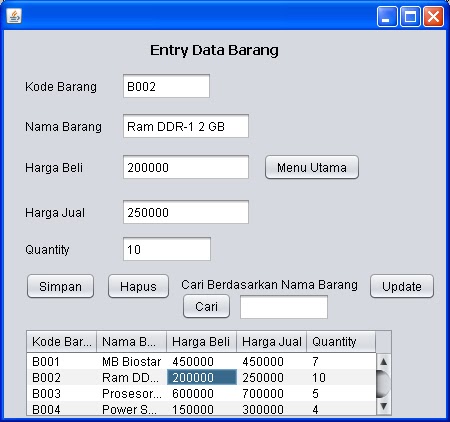
Task: Click the empty search field beside Cari
Action: 284,307
